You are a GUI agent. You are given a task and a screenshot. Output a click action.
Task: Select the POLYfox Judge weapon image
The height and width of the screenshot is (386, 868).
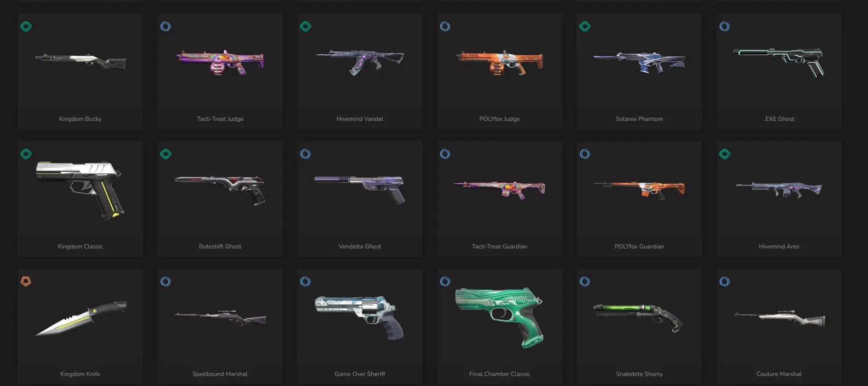500,62
